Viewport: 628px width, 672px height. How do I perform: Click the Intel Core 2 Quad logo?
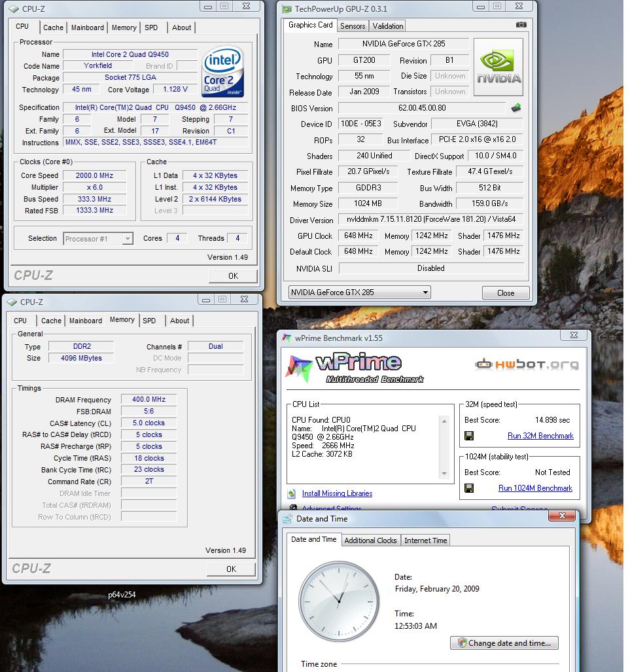coord(223,71)
